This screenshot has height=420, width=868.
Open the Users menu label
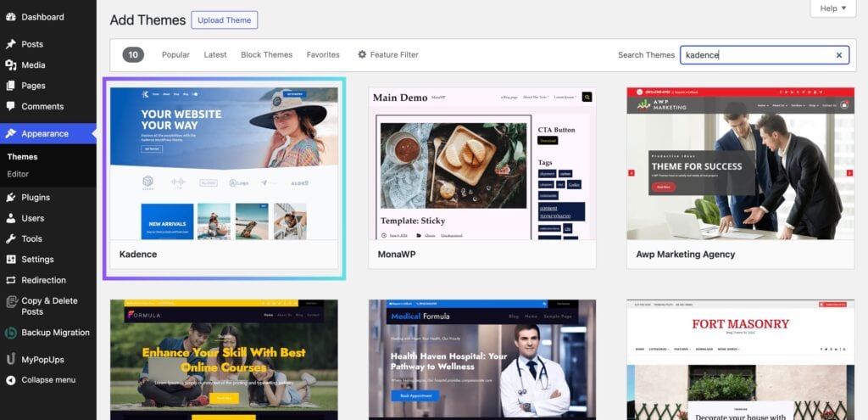[33, 218]
